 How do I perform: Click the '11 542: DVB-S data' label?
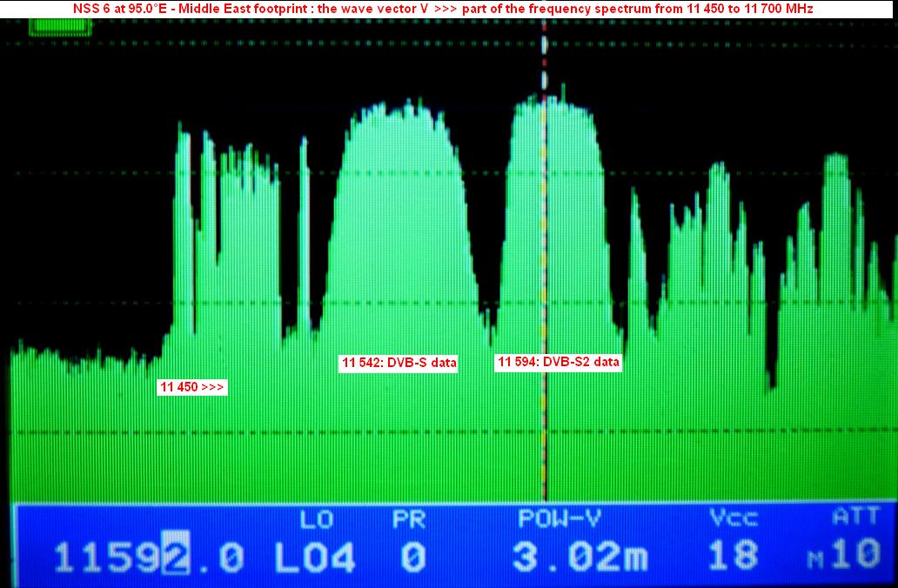(x=399, y=363)
